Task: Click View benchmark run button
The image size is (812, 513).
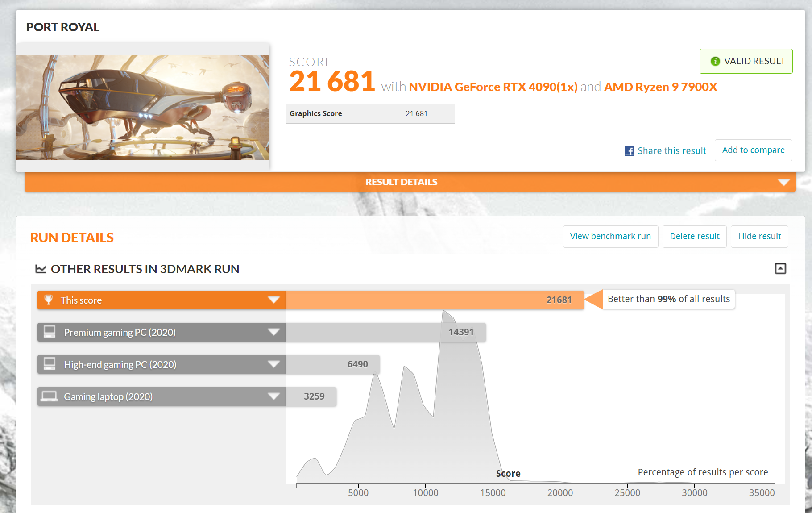Action: point(610,236)
